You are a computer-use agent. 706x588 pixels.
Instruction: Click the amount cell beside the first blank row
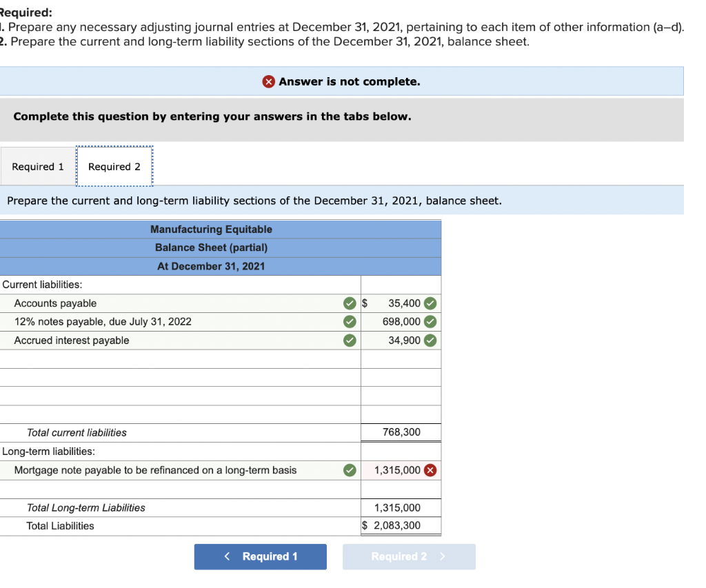(x=400, y=358)
